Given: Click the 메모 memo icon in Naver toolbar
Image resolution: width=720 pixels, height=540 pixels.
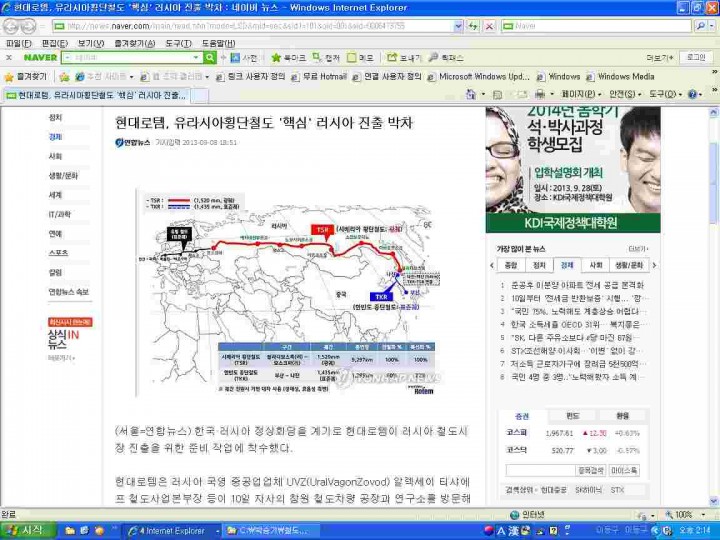Looking at the screenshot, I should pyautogui.click(x=360, y=58).
